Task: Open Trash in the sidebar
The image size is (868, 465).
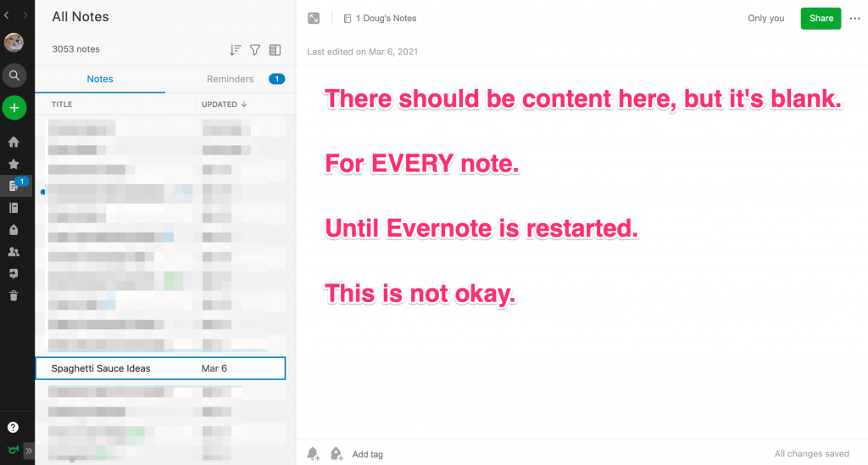Action: [14, 295]
